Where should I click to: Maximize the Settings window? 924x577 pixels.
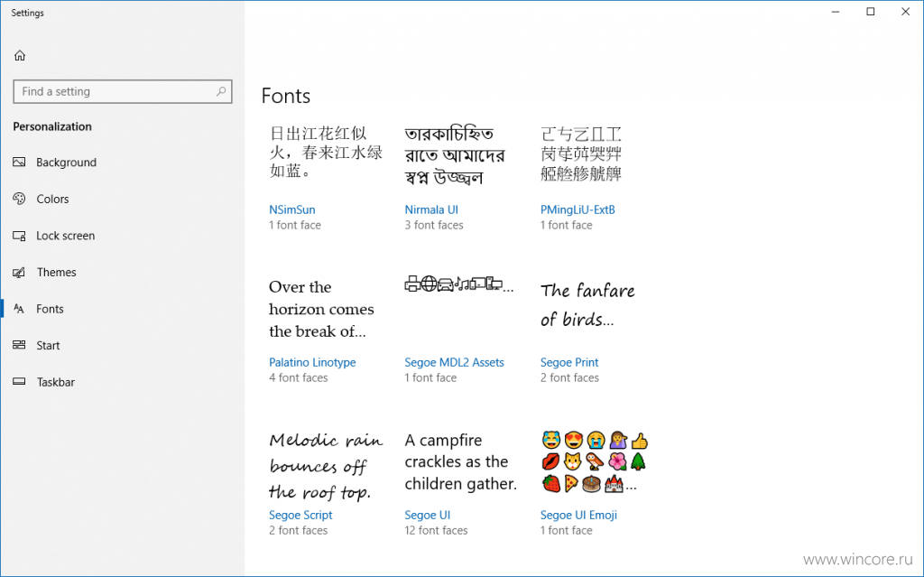coord(871,12)
